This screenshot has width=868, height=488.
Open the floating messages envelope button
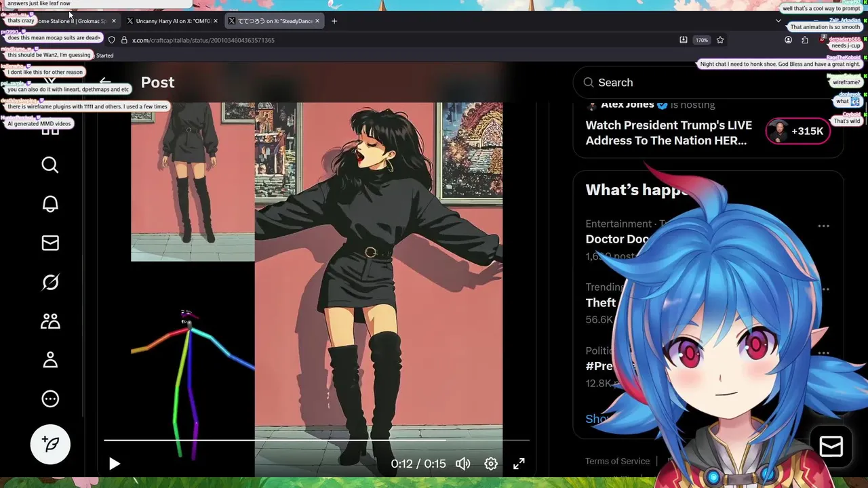pyautogui.click(x=831, y=446)
